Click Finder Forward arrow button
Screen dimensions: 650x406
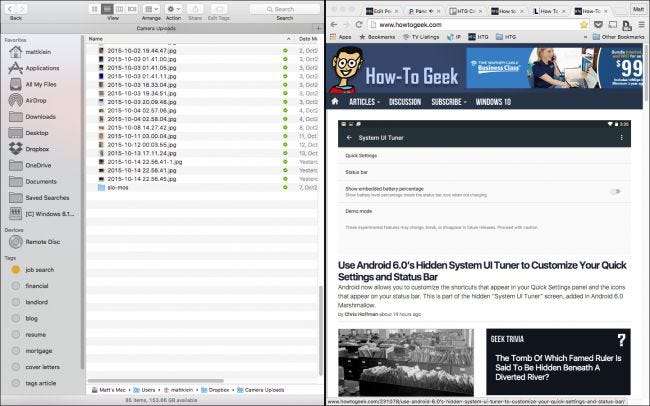[x=22, y=9]
